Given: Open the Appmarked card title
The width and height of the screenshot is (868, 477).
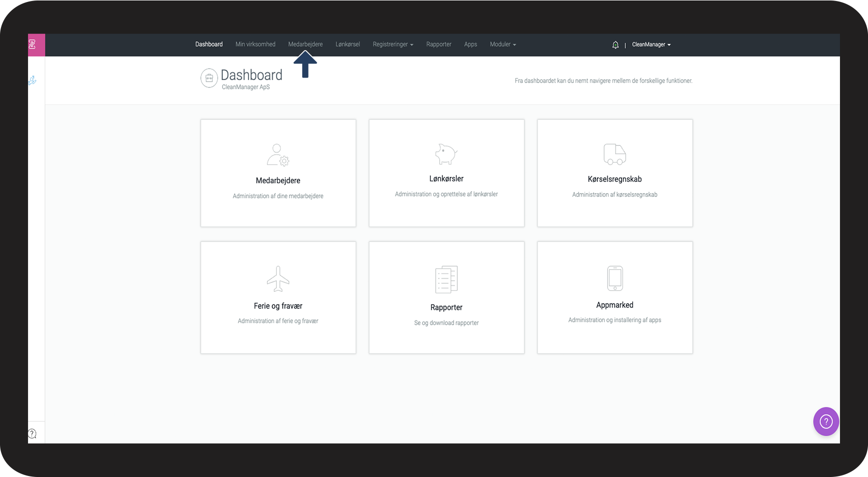Looking at the screenshot, I should click(615, 305).
